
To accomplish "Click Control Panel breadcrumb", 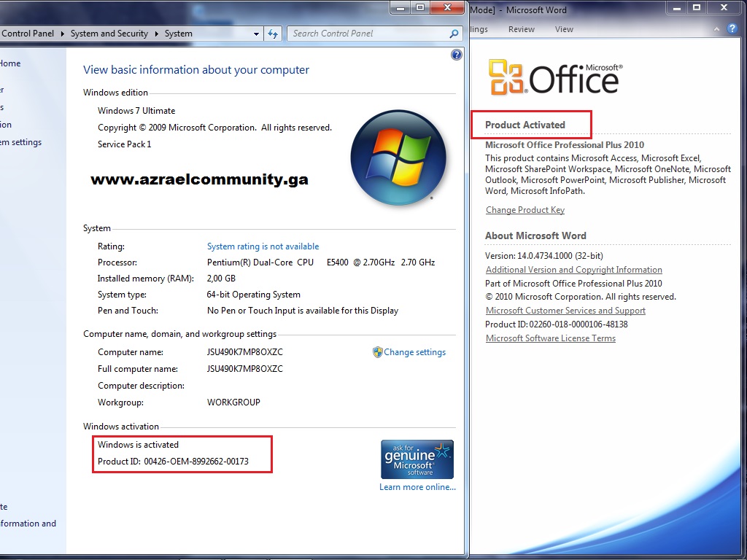I will tap(28, 34).
